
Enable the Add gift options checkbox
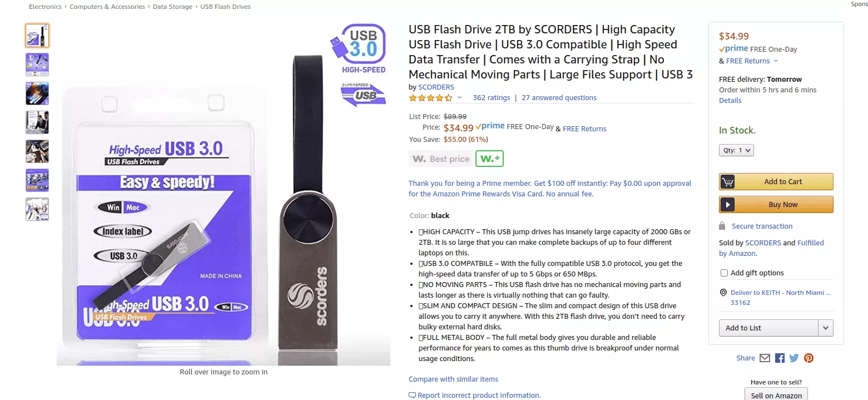(724, 273)
